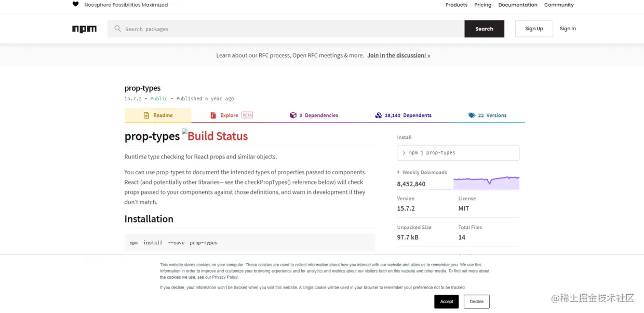Viewport: 644px width, 313px height.
Task: Click the red Explore tab icon
Action: (213, 115)
